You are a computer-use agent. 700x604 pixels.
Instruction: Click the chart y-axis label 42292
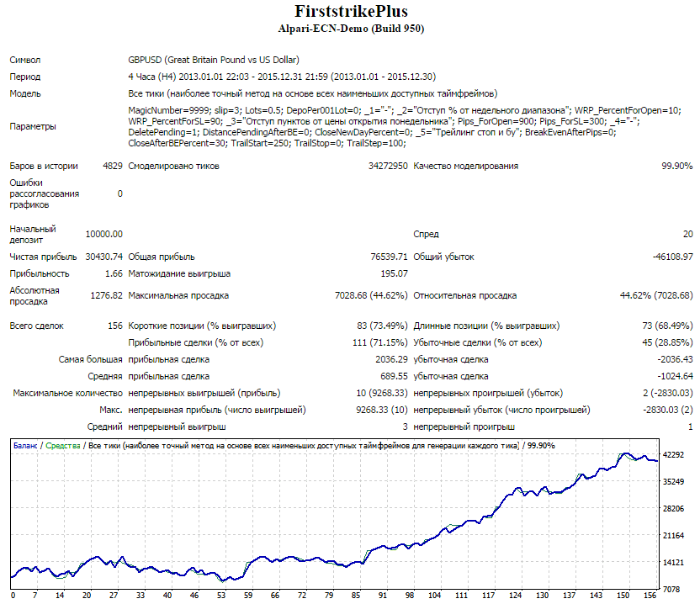(674, 455)
